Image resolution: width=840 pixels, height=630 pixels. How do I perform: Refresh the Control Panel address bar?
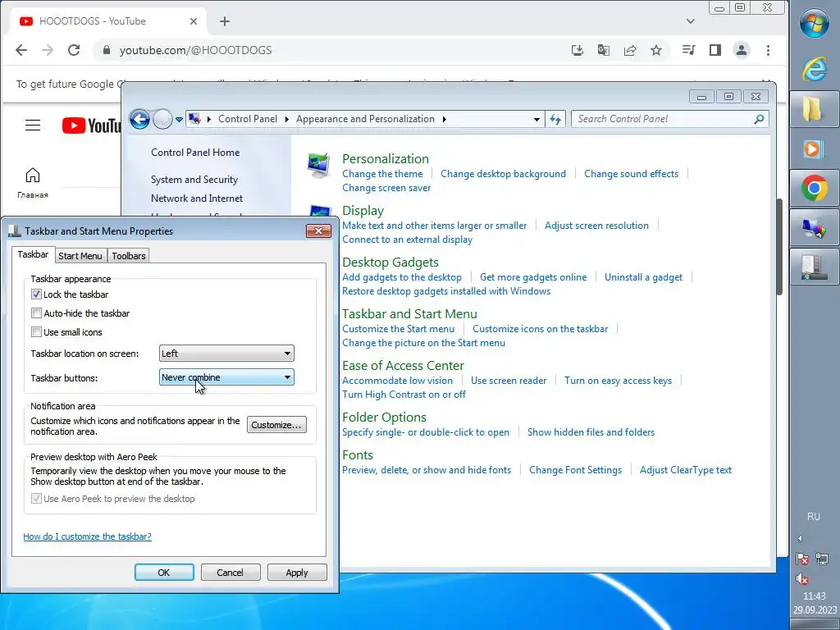tap(555, 120)
